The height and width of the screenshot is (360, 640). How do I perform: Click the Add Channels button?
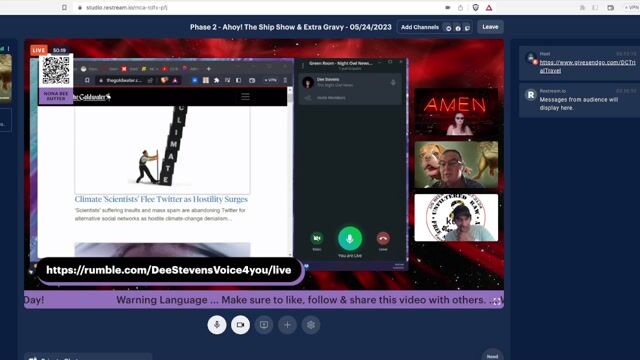coord(420,27)
